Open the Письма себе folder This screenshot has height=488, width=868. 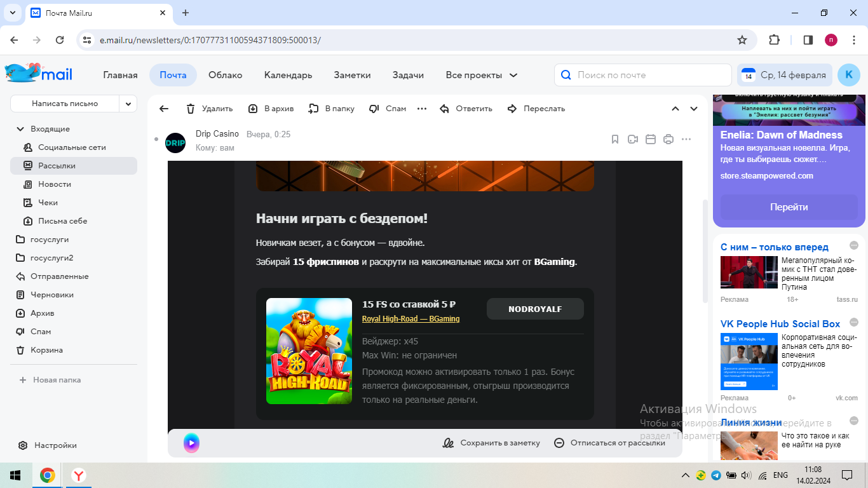[74, 221]
